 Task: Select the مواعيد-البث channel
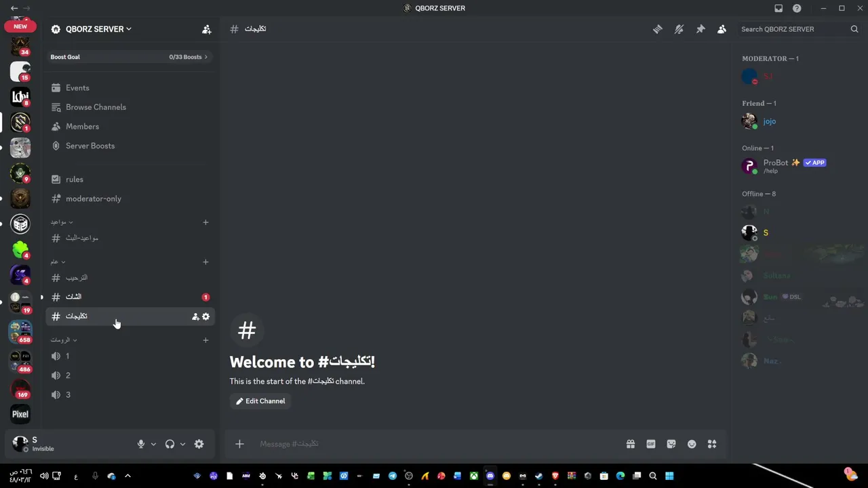(129, 238)
